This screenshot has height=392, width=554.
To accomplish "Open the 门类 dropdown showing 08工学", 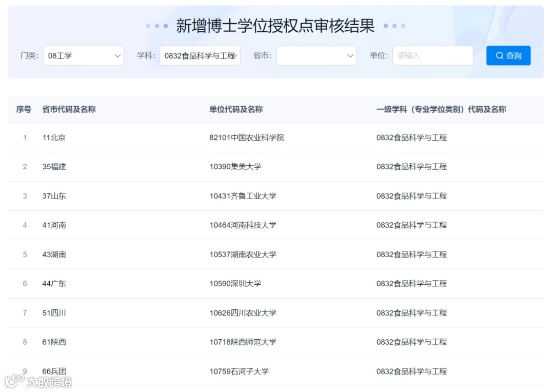I will [84, 55].
